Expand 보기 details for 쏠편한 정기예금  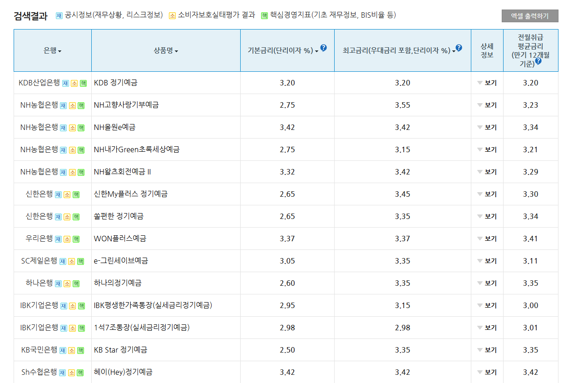tap(487, 217)
